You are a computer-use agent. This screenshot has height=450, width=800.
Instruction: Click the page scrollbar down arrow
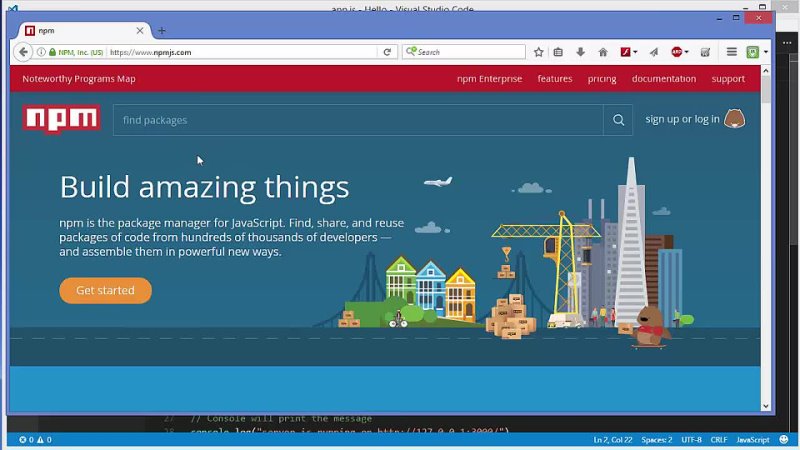[x=765, y=406]
